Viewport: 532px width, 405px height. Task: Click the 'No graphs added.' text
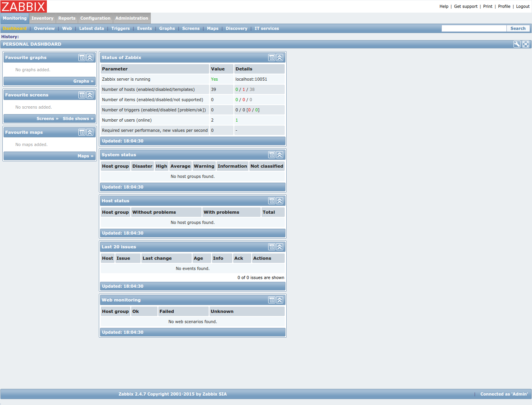click(x=33, y=70)
